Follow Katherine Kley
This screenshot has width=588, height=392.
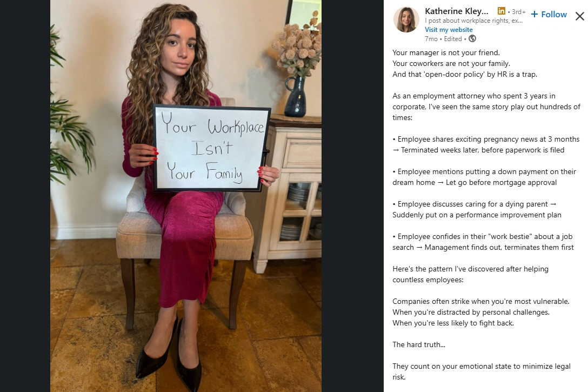coord(549,14)
